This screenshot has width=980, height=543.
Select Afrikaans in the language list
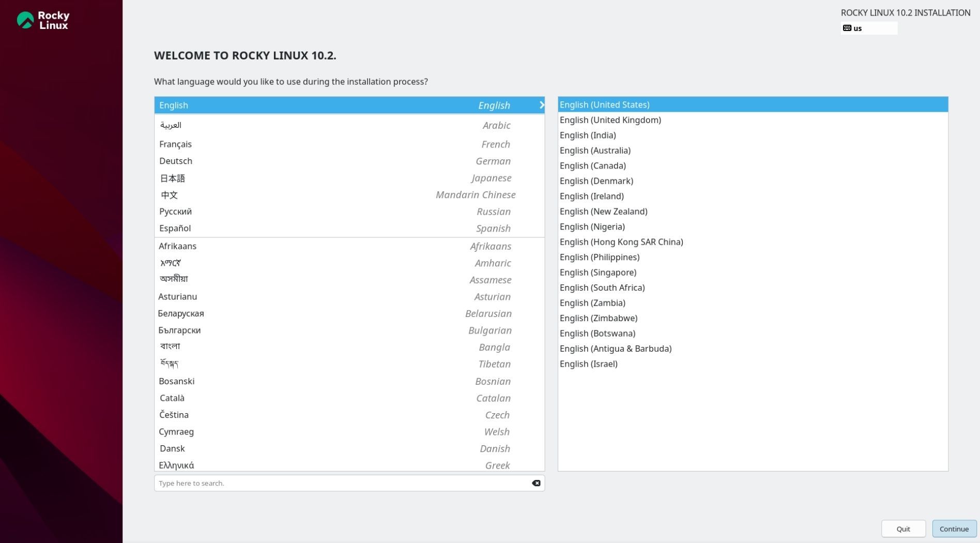(349, 246)
